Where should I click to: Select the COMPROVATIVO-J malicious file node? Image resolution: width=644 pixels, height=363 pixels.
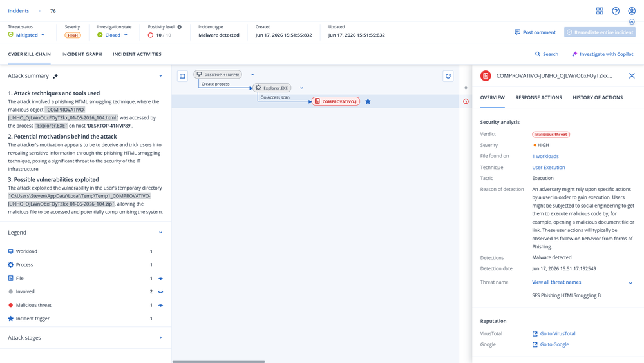[336, 101]
